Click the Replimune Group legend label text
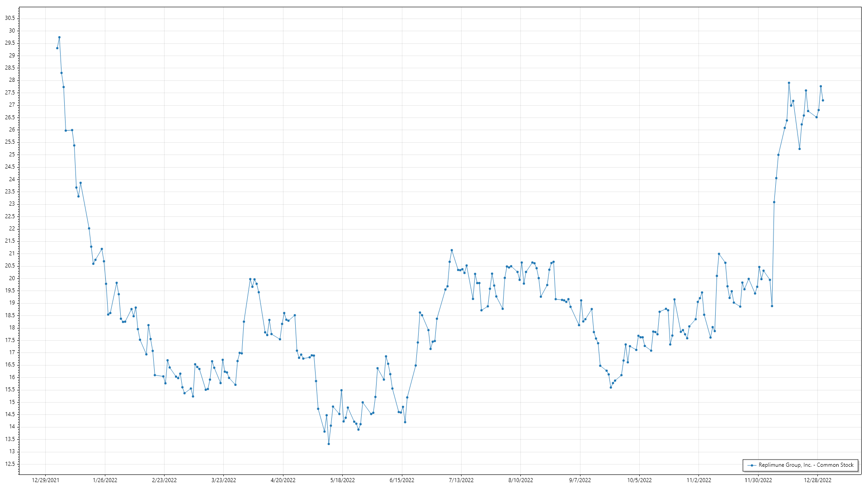The image size is (868, 488). point(806,465)
